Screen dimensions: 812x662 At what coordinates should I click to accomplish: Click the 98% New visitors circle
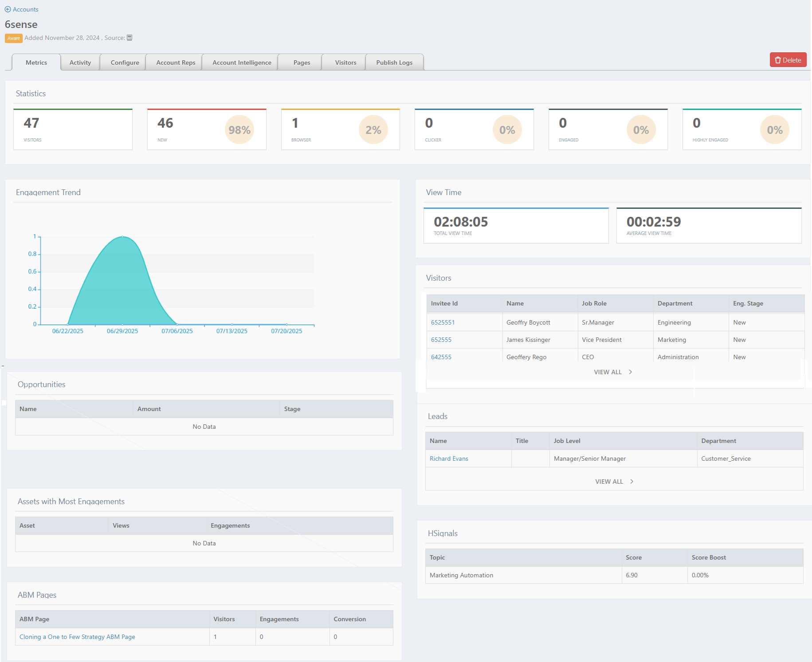click(239, 130)
